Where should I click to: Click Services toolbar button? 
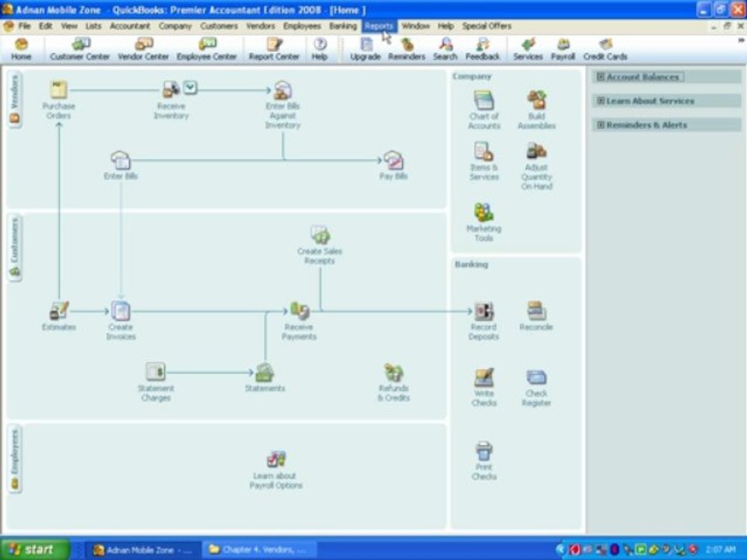click(x=528, y=50)
